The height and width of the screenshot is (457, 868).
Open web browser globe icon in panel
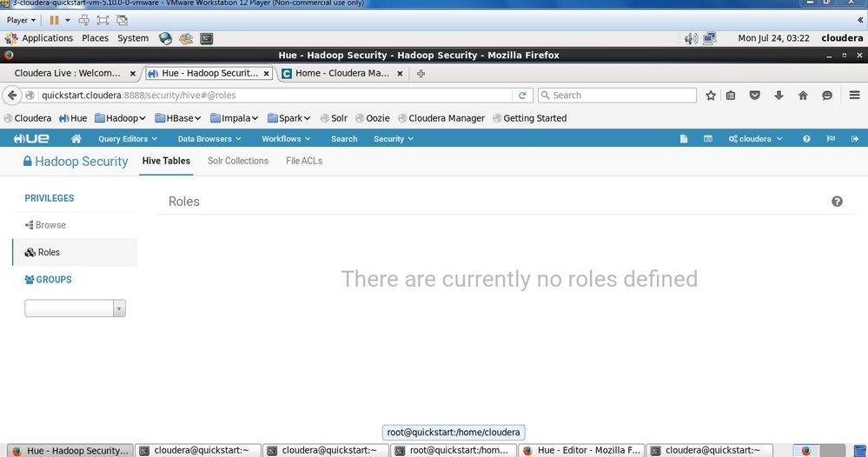(165, 38)
